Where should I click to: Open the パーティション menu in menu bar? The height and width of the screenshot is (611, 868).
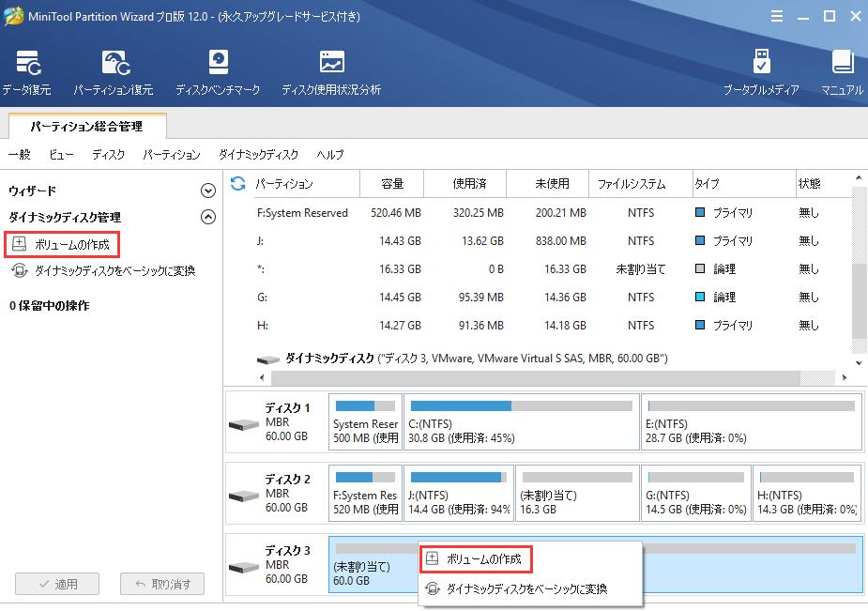172,155
